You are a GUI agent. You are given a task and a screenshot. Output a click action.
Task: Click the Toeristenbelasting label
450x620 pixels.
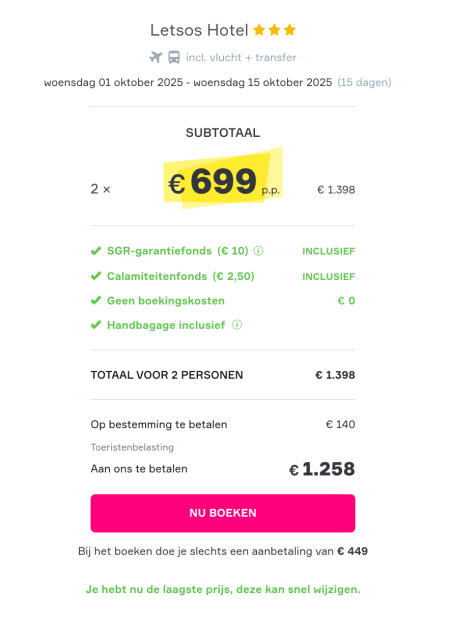(x=132, y=447)
